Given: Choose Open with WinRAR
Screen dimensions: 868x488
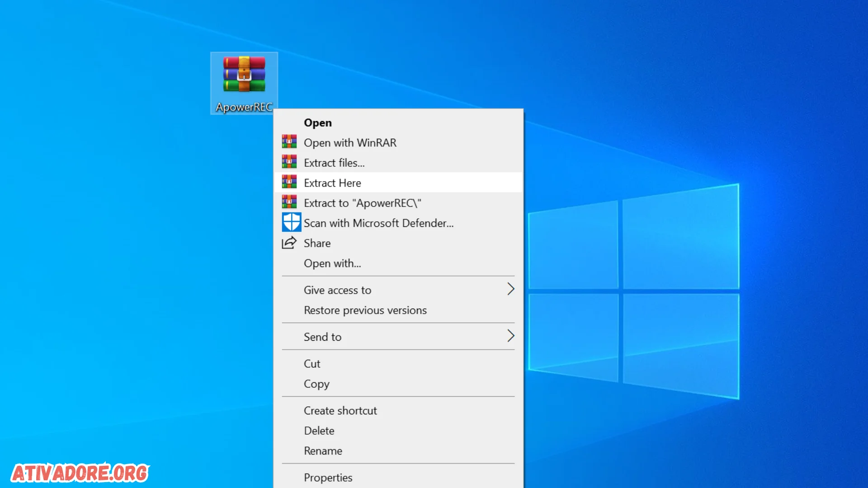Looking at the screenshot, I should click(x=398, y=143).
